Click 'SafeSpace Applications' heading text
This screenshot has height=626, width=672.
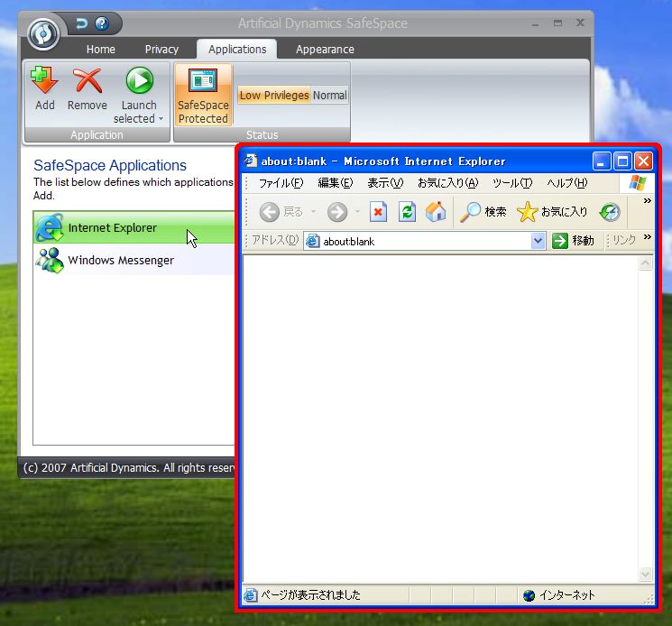(x=110, y=165)
